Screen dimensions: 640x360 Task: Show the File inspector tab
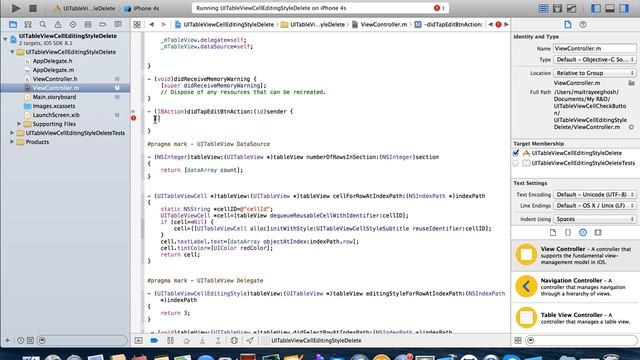[x=568, y=24]
